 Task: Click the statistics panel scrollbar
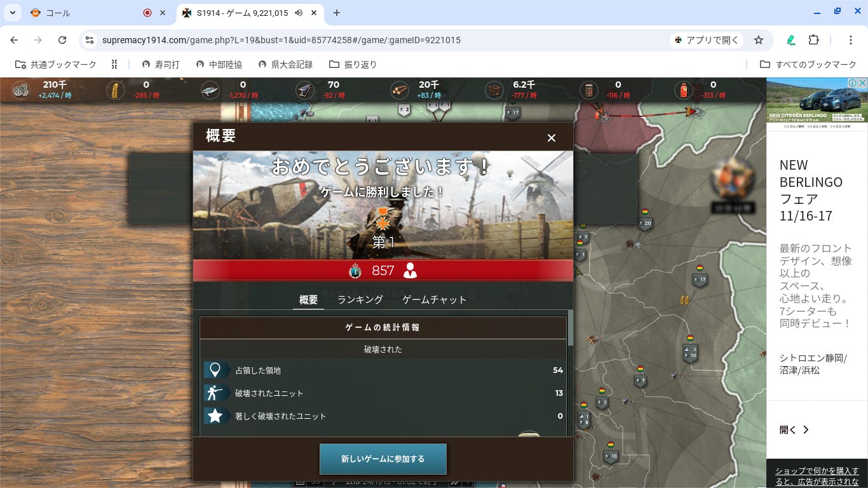570,327
